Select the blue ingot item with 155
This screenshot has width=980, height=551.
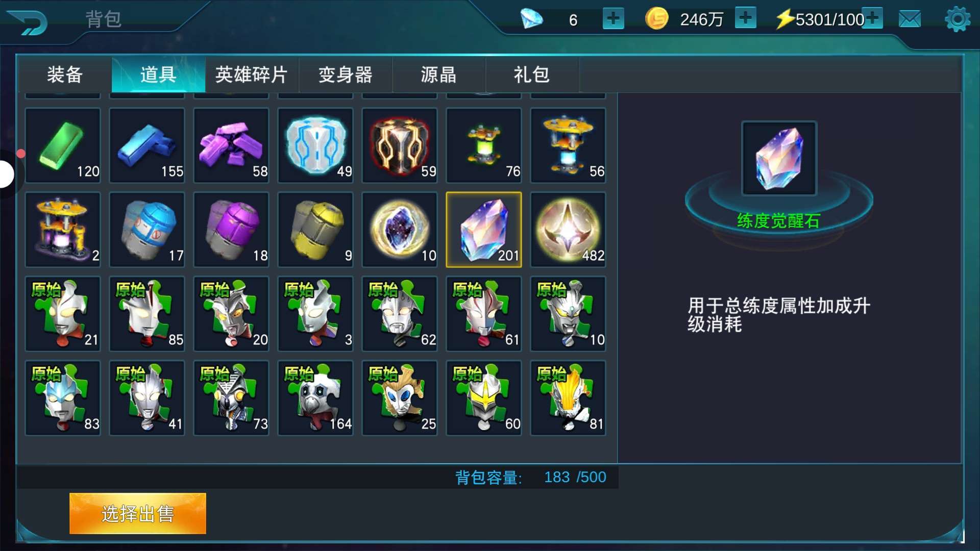pos(147,145)
